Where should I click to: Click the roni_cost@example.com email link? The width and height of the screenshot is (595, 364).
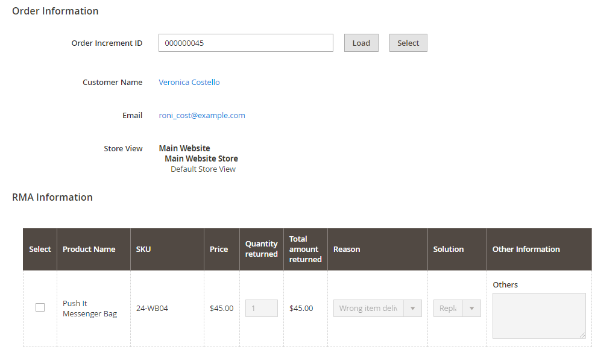202,116
